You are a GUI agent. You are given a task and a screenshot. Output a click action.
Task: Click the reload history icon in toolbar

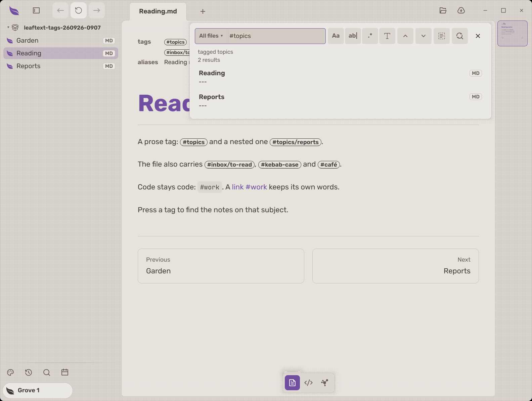79,10
